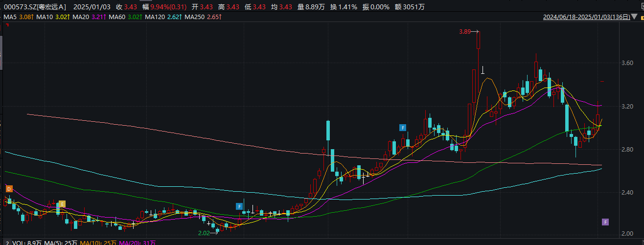Viewport: 644px width, 245px height.
Task: Click the yellow E event marker
Action: pyautogui.click(x=62, y=204)
